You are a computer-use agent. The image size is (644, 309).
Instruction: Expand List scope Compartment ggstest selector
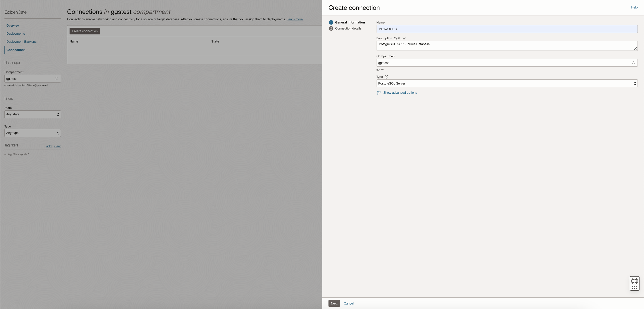coord(32,79)
